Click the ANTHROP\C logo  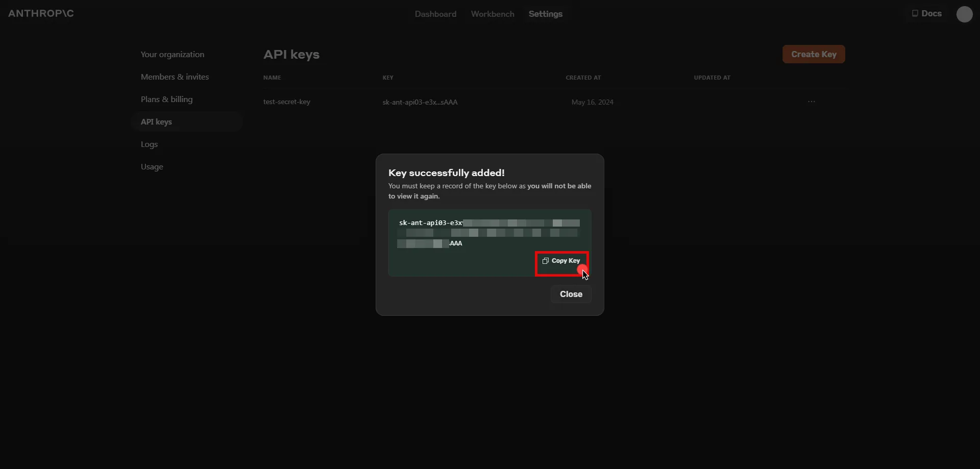(x=41, y=13)
